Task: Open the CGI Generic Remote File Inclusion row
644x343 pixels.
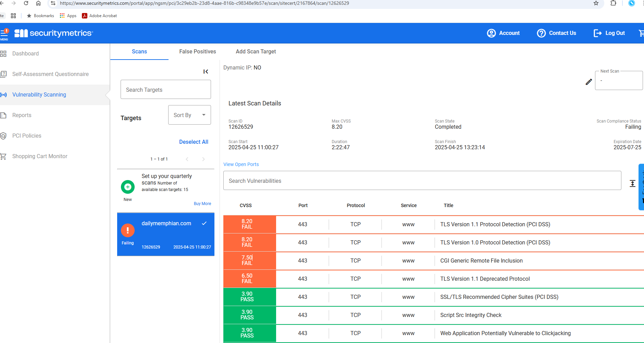Action: 434,261
